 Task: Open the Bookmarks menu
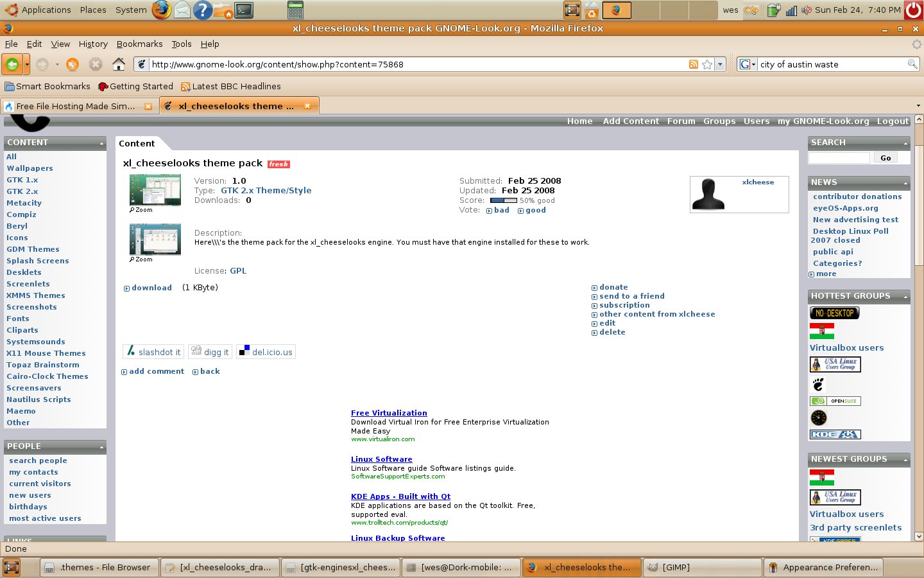[139, 44]
